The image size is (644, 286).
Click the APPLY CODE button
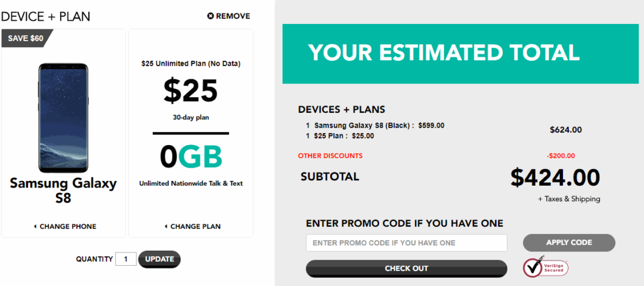point(569,243)
